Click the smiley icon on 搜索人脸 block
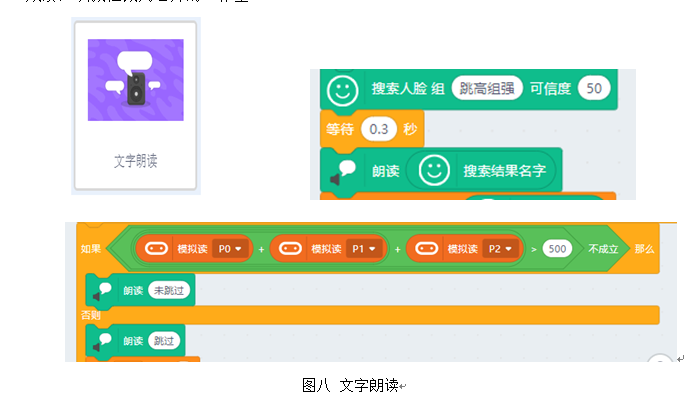Image resolution: width=695 pixels, height=394 pixels. pos(342,90)
